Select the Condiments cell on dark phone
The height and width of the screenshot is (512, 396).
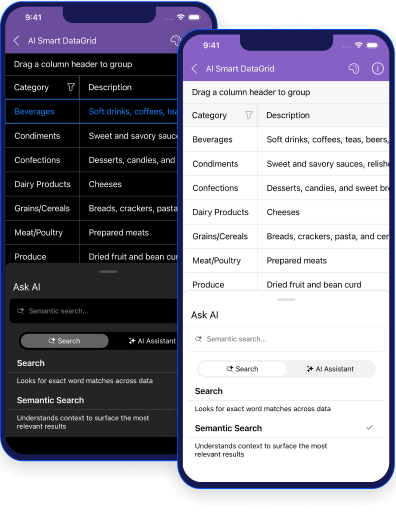pos(42,136)
